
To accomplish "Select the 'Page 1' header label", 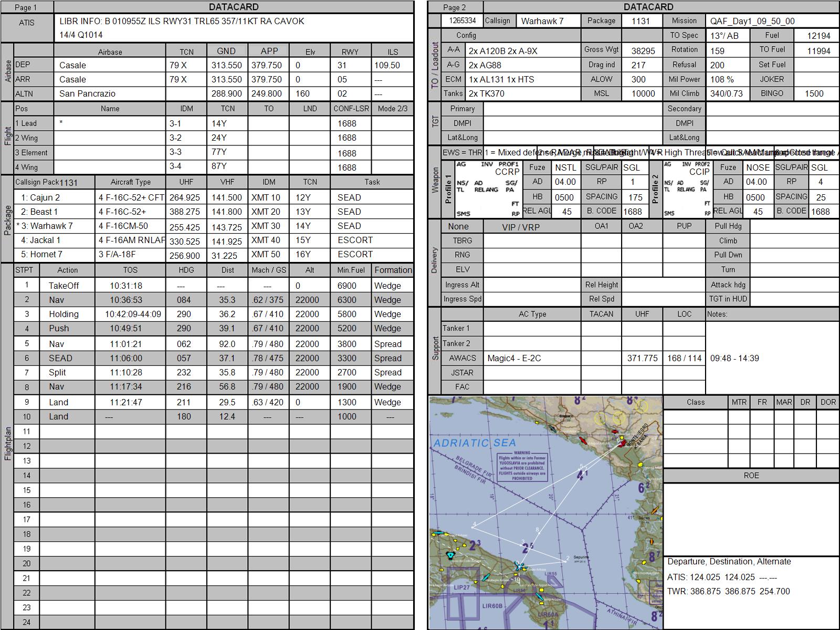I will coord(26,7).
